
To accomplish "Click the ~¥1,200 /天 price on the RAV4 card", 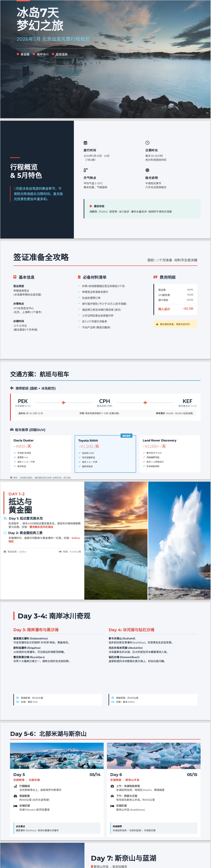I will (x=89, y=446).
